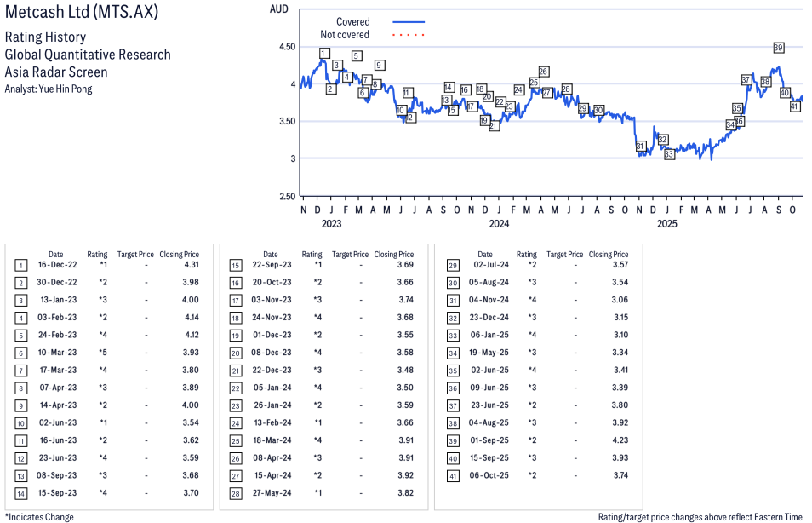Viewport: 812px width, 523px height.
Task: Click Closing Price header in the rightmost table
Action: 608,254
